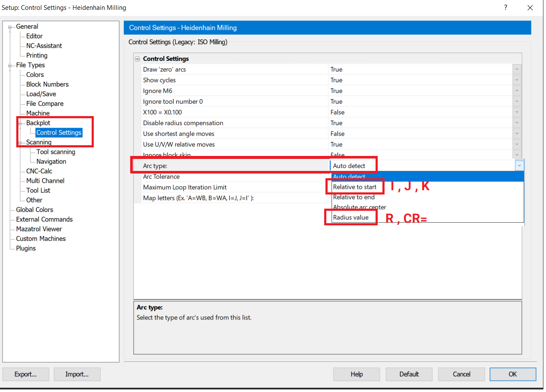The height and width of the screenshot is (392, 546).
Task: Confirm settings with the OK button
Action: click(x=513, y=374)
